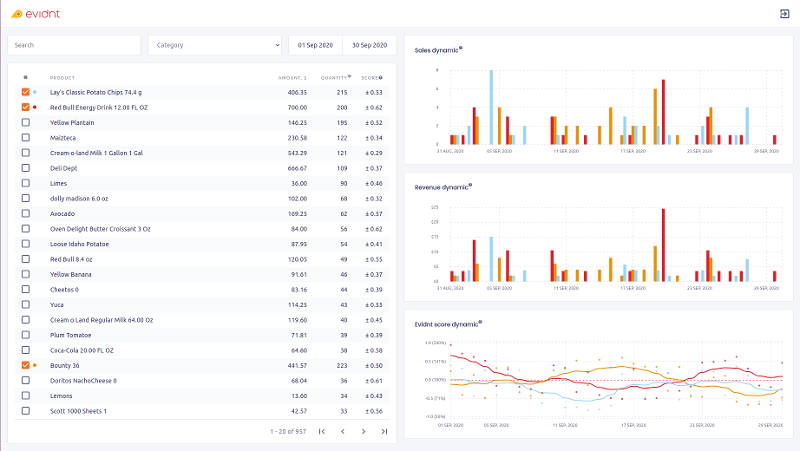The image size is (800, 451).
Task: Uncheck Lay's Classic Potato Chips checkbox
Action: click(26, 92)
